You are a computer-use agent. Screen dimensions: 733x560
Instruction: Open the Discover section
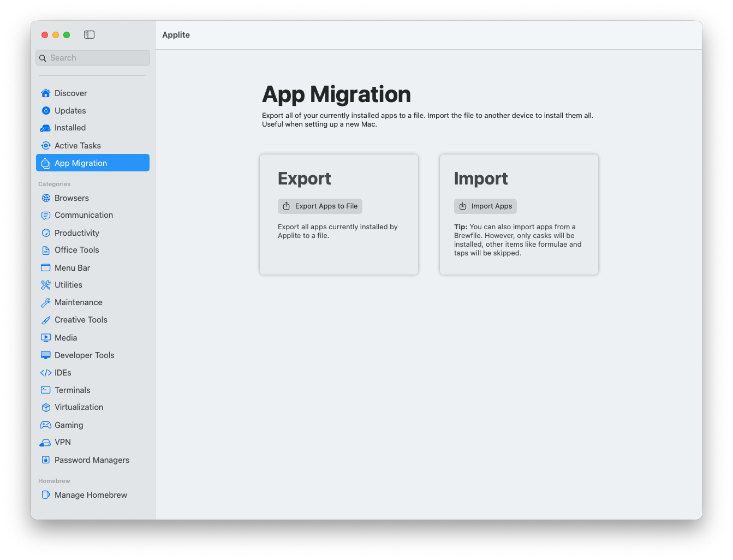tap(93, 93)
